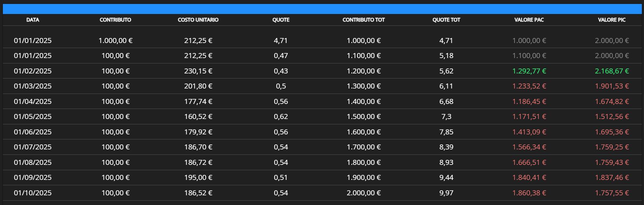Viewport: 644px width, 205px height.
Task: Select the 230,15 € unit cost cell
Action: tap(198, 71)
